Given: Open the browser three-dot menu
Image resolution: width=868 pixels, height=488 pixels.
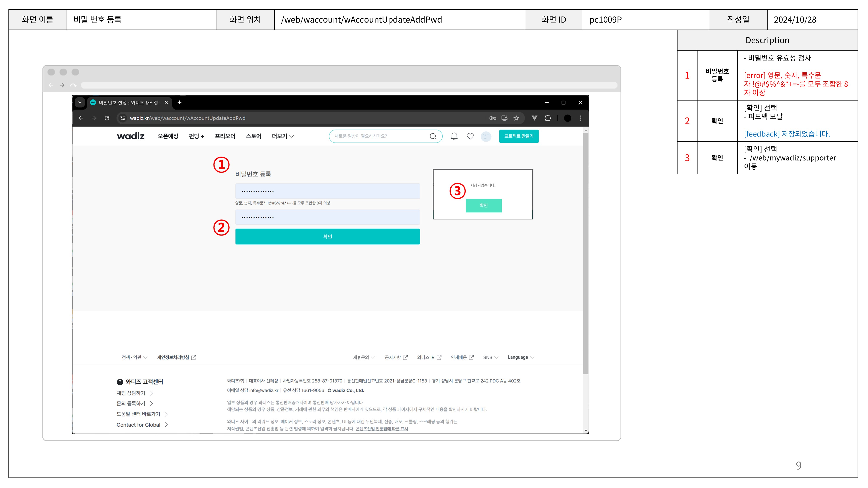Looking at the screenshot, I should pos(580,118).
